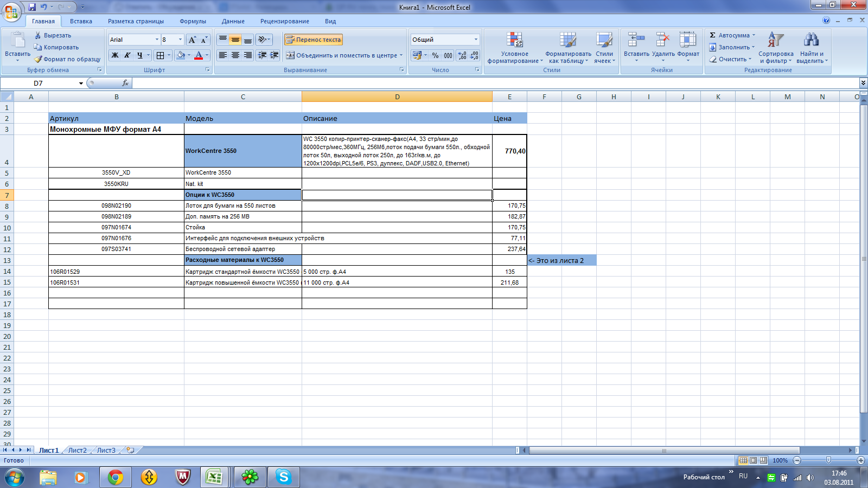
Task: Expand the fill color dropdown arrow
Action: pyautogui.click(x=189, y=55)
